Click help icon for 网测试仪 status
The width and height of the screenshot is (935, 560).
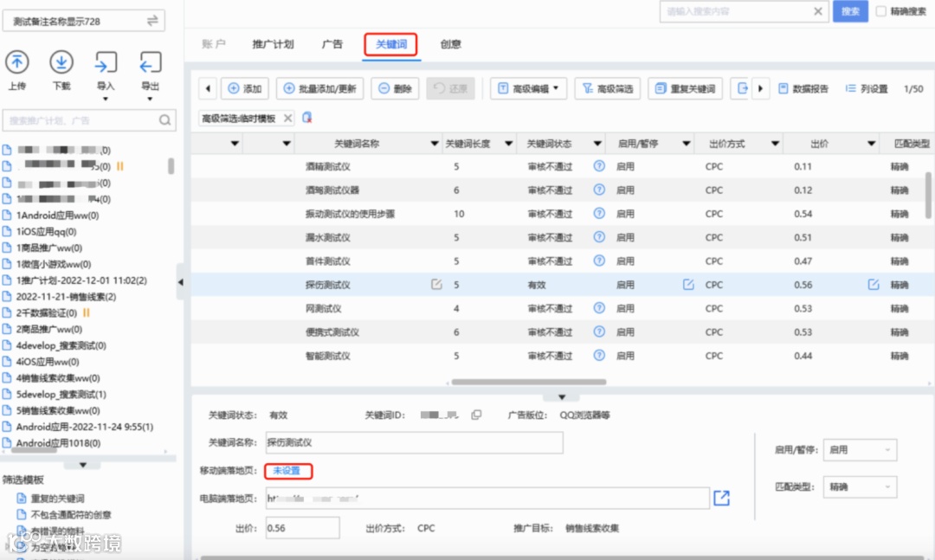tap(599, 308)
